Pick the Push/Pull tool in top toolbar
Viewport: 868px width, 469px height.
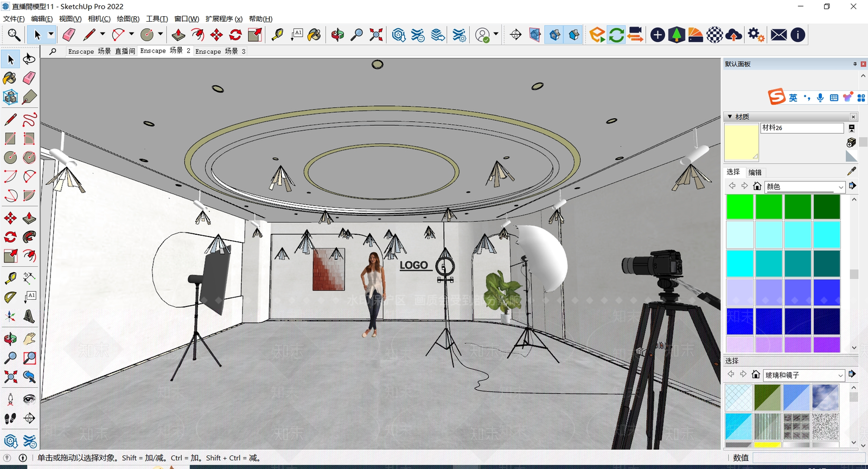[178, 35]
